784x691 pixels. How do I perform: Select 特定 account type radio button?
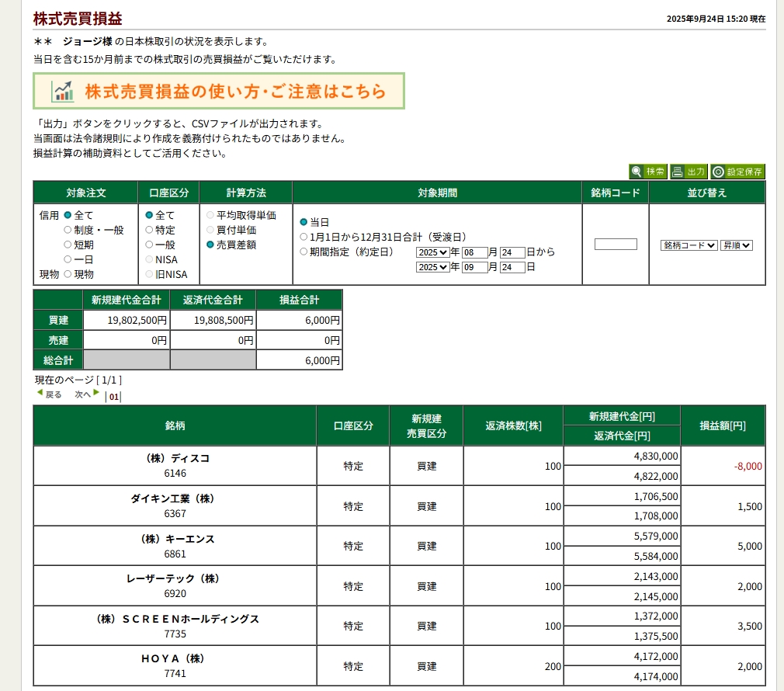coord(149,230)
